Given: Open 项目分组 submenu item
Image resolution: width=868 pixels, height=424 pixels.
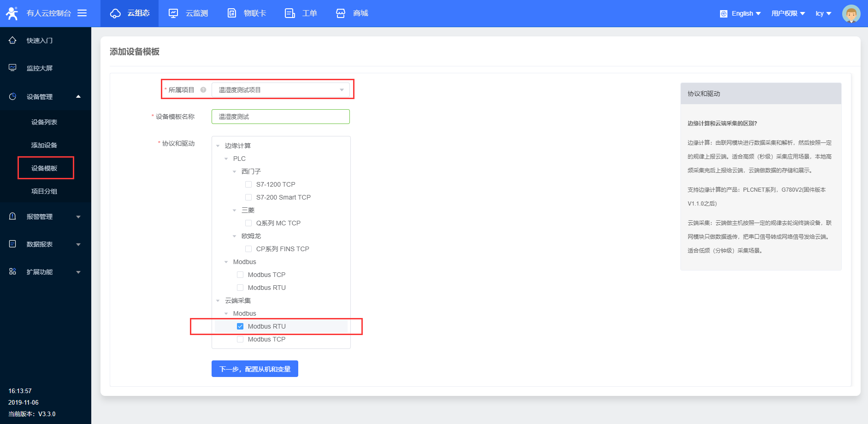Looking at the screenshot, I should pos(46,191).
